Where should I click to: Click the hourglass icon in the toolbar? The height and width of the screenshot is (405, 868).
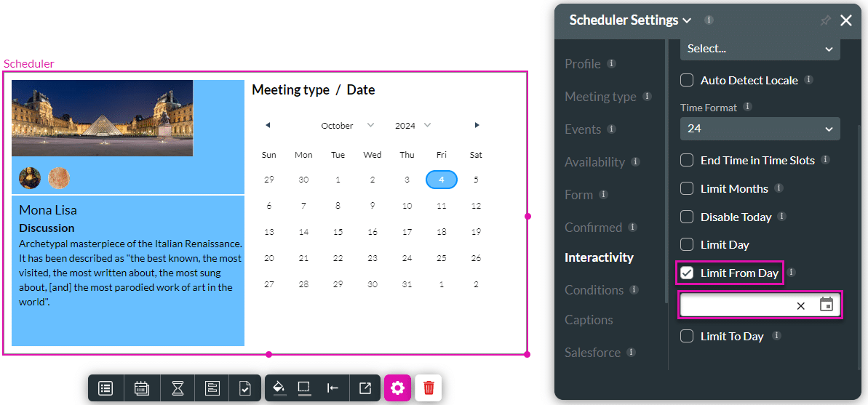click(x=178, y=388)
